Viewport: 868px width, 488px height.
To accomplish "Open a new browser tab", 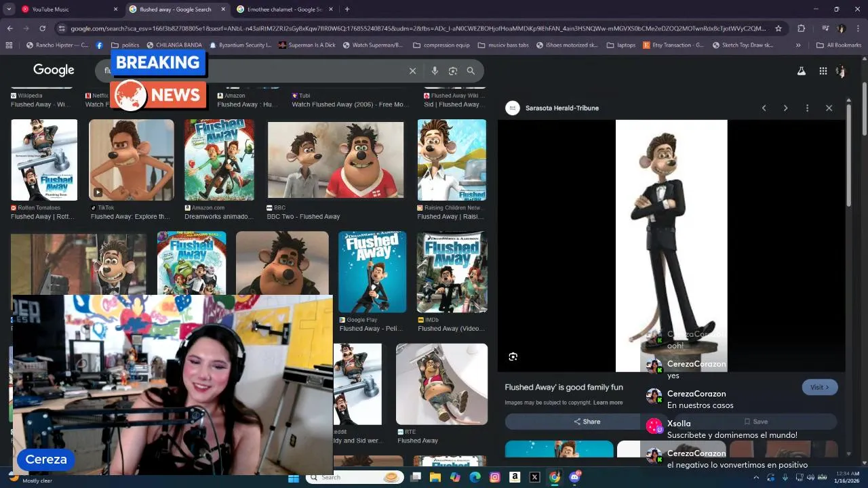I will click(347, 9).
